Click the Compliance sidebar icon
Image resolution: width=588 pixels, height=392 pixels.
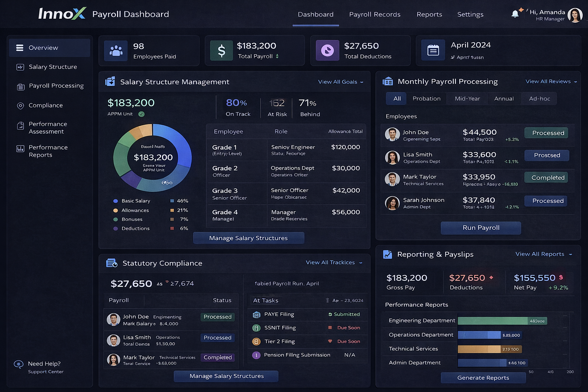click(21, 106)
